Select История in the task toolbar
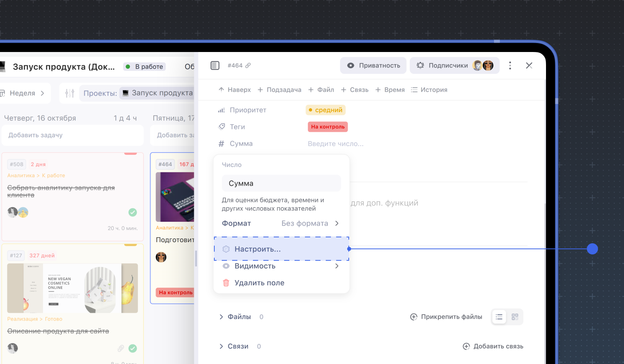 [429, 90]
